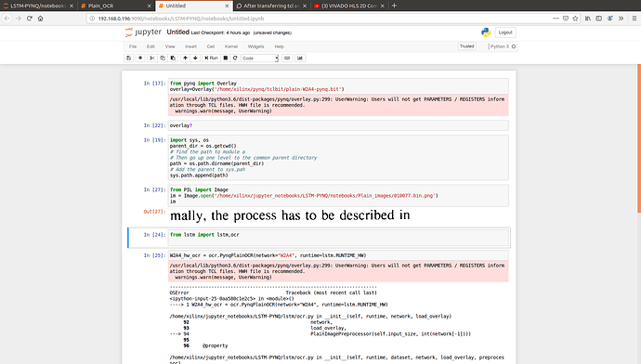Go back with the browser back arrow
The width and height of the screenshot is (641, 364).
7,19
